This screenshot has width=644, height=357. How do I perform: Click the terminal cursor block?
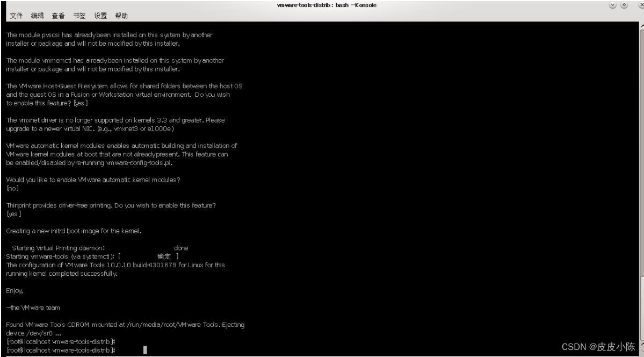145,350
